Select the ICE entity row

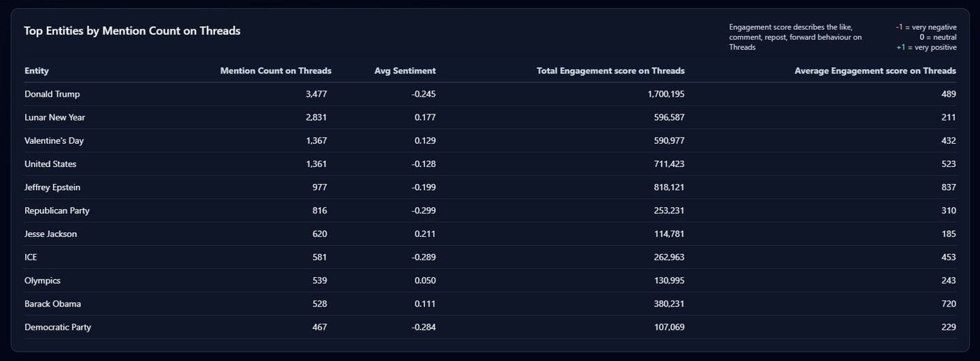(x=31, y=257)
